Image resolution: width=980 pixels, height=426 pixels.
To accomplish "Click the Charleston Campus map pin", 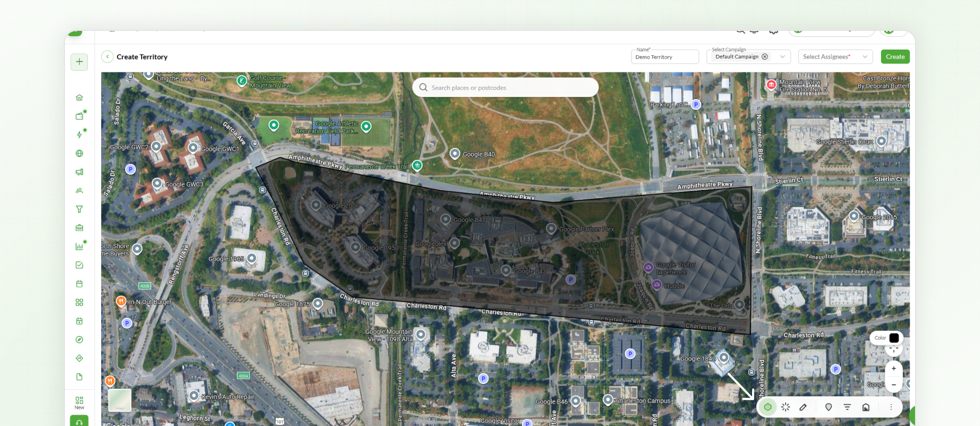I will pos(608,399).
